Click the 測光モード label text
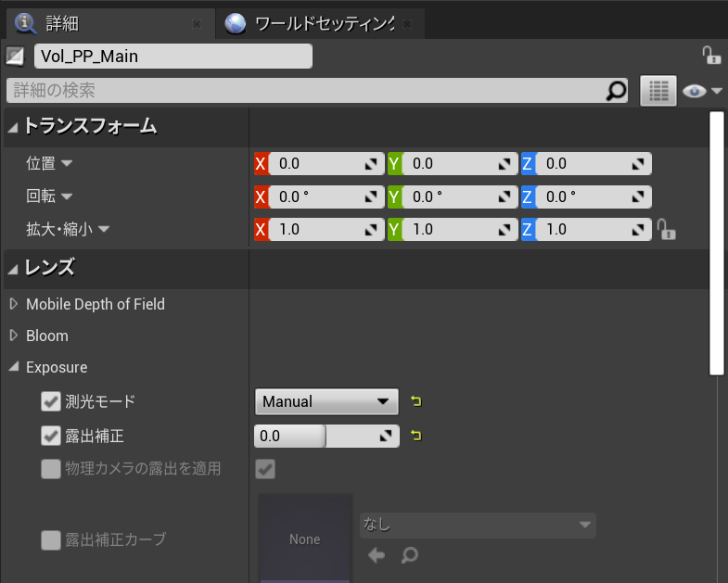The width and height of the screenshot is (728, 583). (100, 401)
